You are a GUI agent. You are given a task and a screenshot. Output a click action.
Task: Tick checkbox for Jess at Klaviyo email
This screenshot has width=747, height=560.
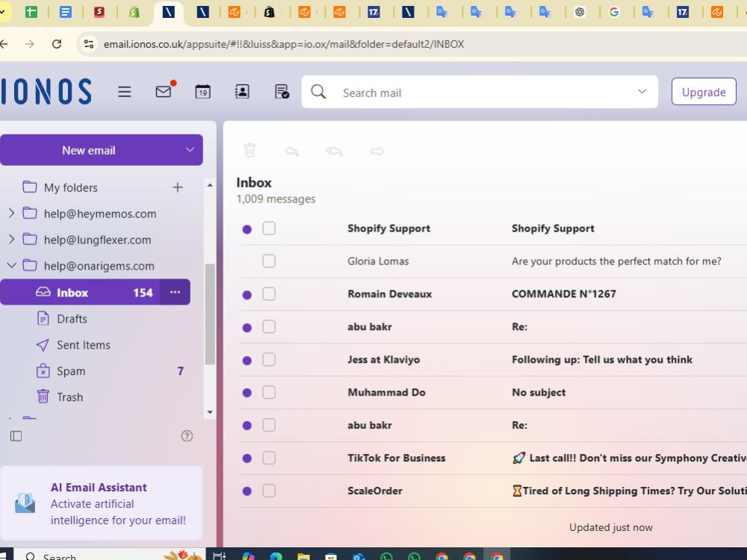click(269, 360)
